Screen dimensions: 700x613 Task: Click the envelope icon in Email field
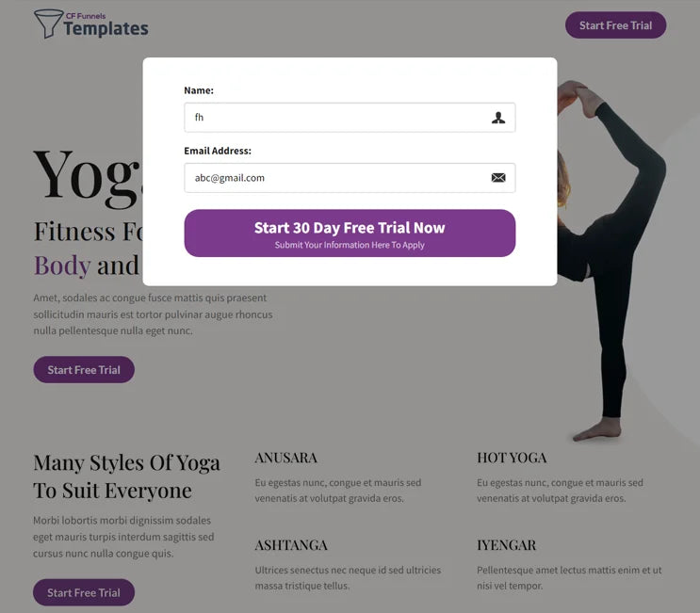click(498, 178)
